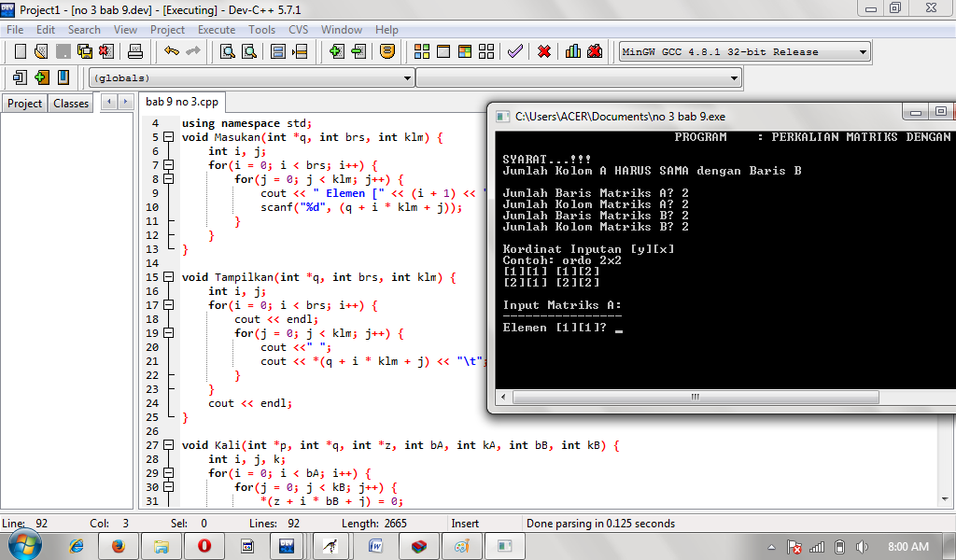Viewport: 956px width, 560px height.
Task: Open the Project menu
Action: point(167,30)
